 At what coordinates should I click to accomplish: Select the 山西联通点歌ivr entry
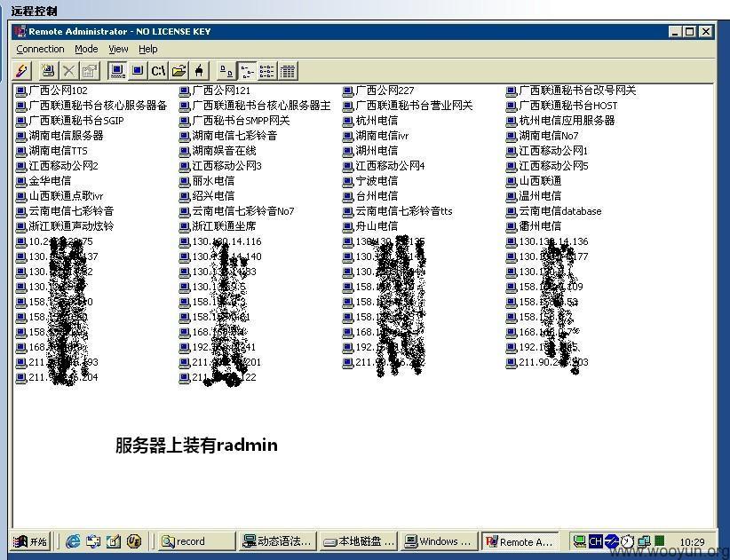point(60,196)
